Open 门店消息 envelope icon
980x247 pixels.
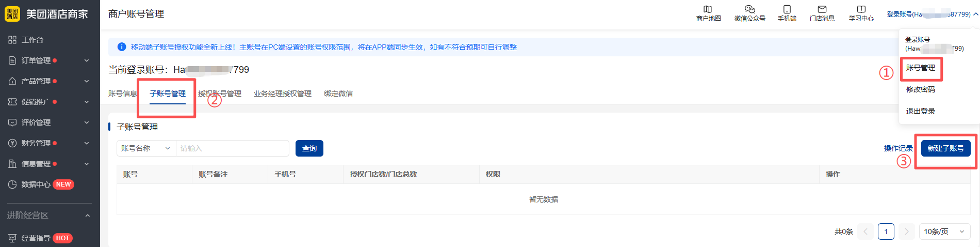click(x=822, y=9)
